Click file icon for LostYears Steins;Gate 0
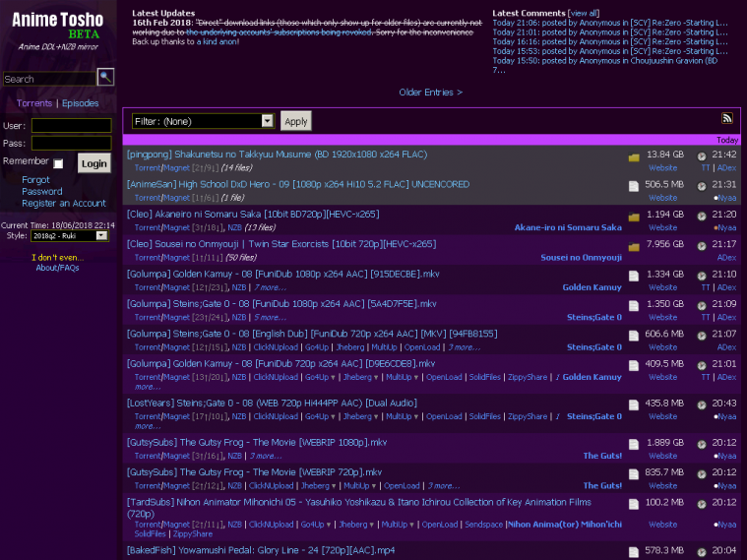The height and width of the screenshot is (560, 747). pos(634,405)
